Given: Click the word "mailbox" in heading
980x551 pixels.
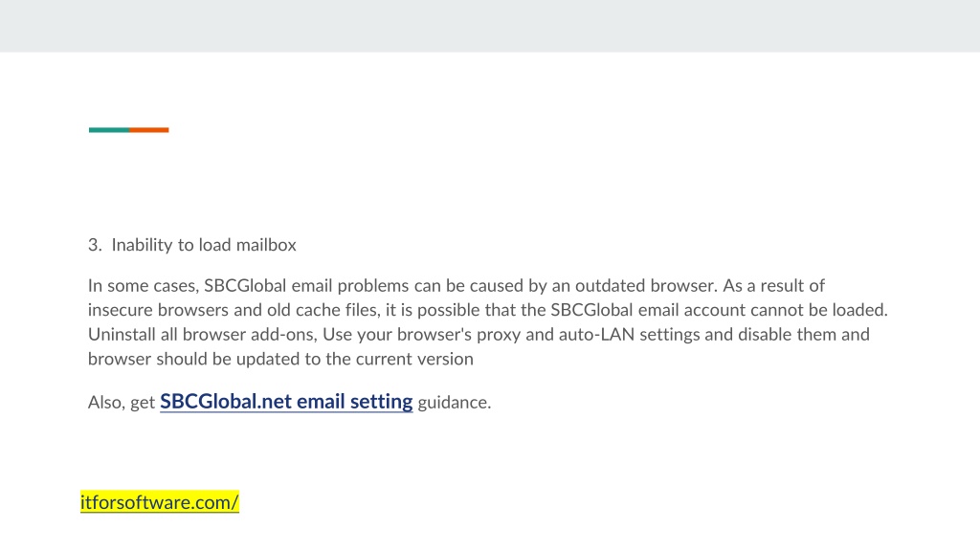Looking at the screenshot, I should 266,245.
